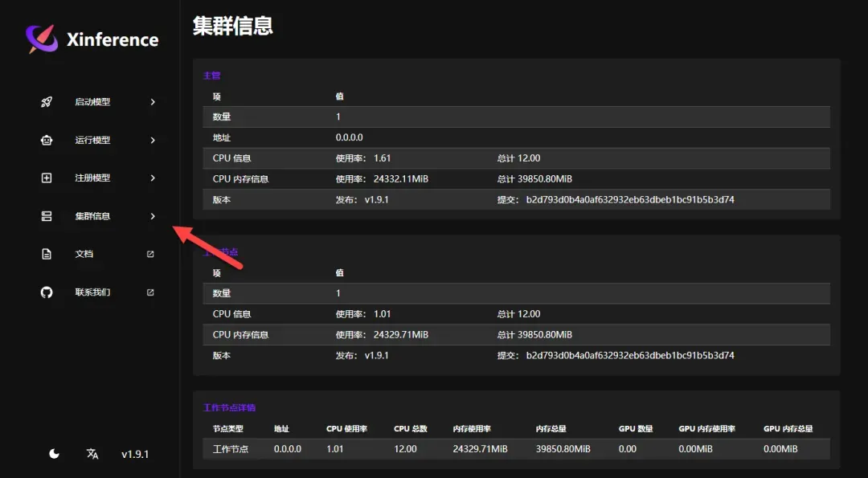Expand the 注册模型 chevron arrow

click(153, 178)
